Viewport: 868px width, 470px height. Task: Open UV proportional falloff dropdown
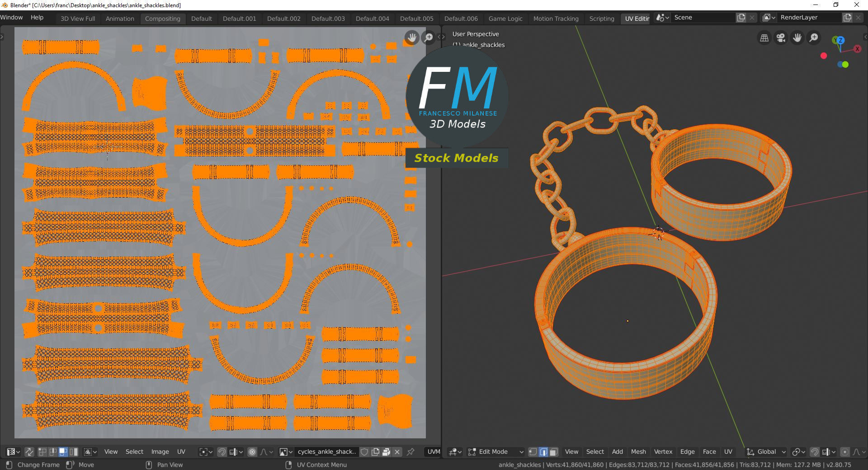266,451
